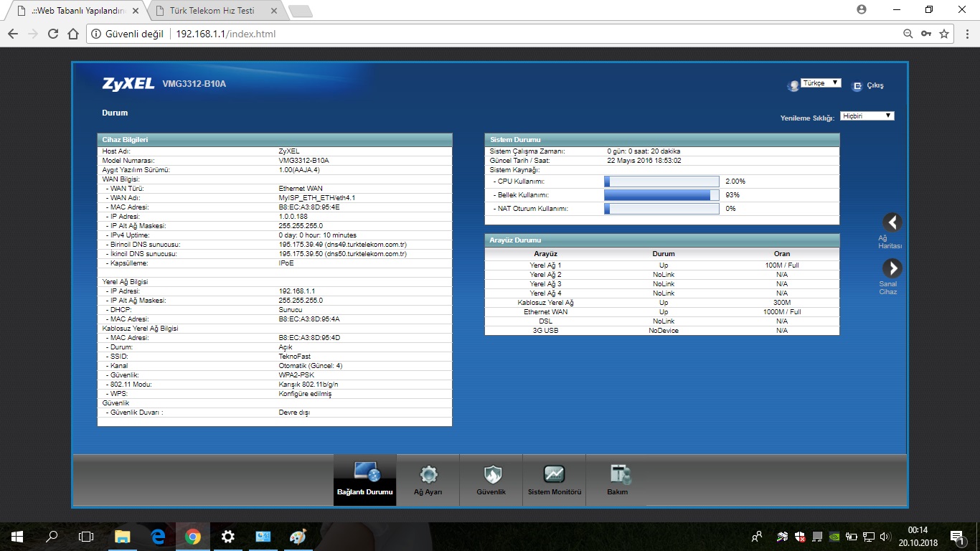Open Paint palette icon in taskbar
Screen dimensions: 980x551
297,536
